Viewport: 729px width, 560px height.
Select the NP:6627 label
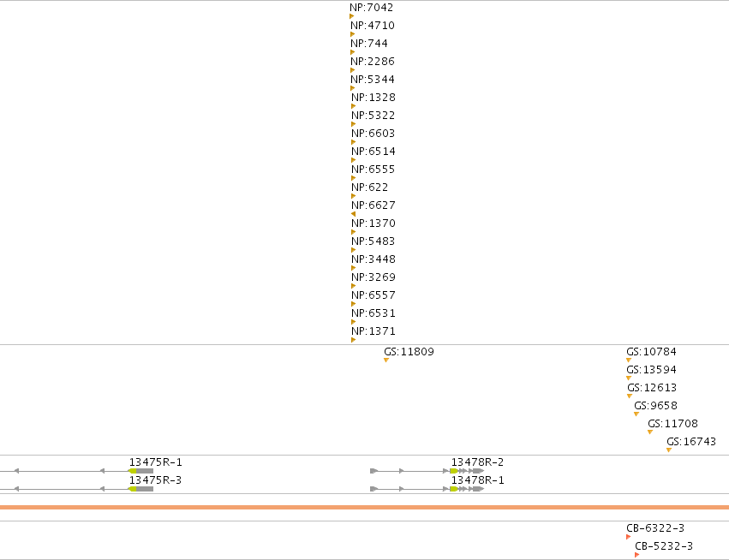(373, 206)
